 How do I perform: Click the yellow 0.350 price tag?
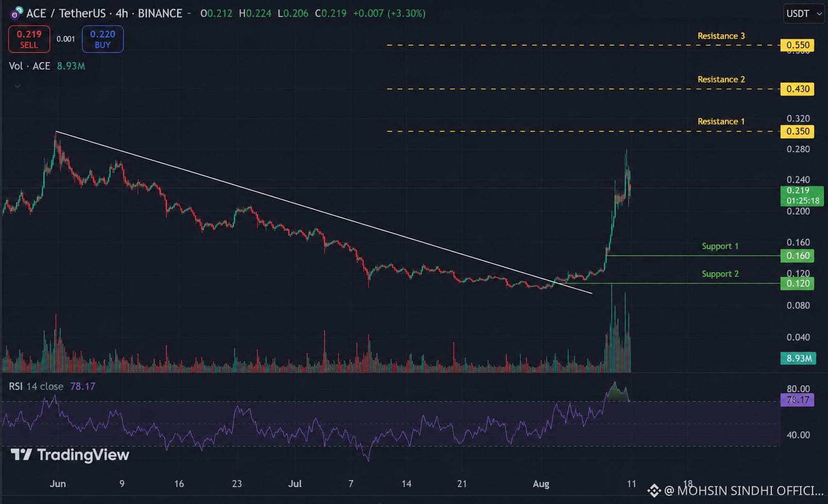point(798,131)
